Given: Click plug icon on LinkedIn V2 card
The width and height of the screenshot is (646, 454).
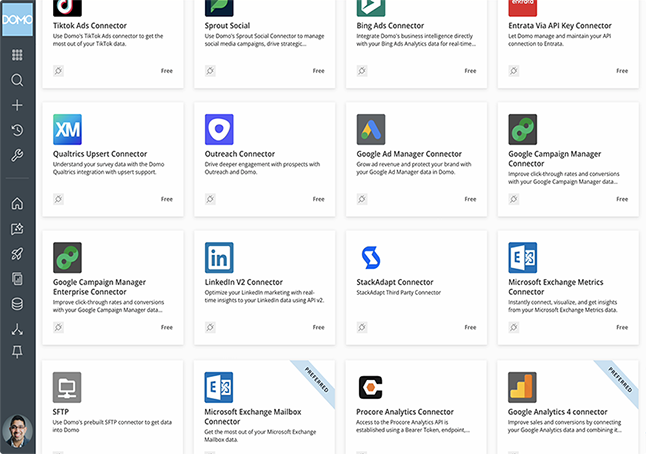Looking at the screenshot, I should click(x=210, y=327).
